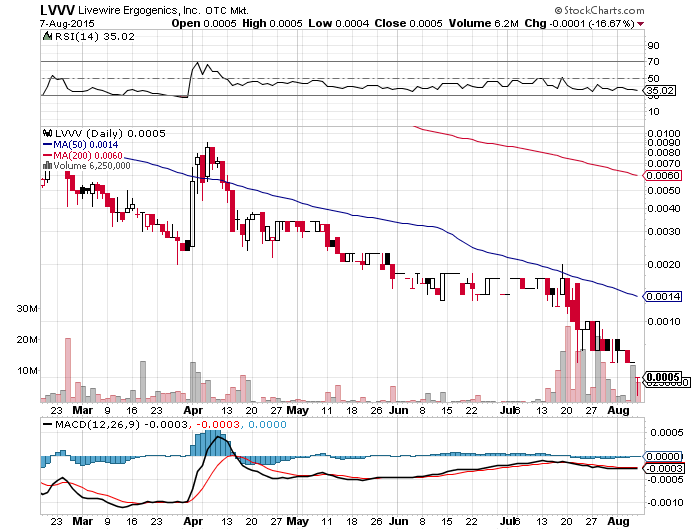Click the MACD histogram tag 0.0000
The image size is (700, 530).
[662, 456]
